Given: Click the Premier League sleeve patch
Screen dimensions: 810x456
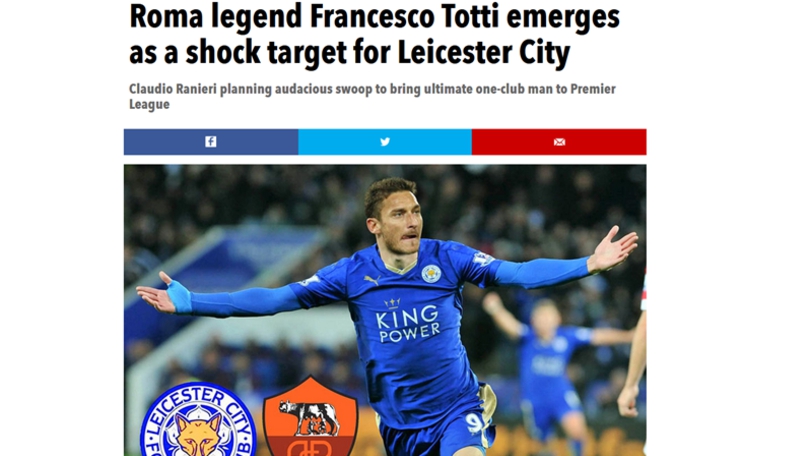Looking at the screenshot, I should point(482,259).
